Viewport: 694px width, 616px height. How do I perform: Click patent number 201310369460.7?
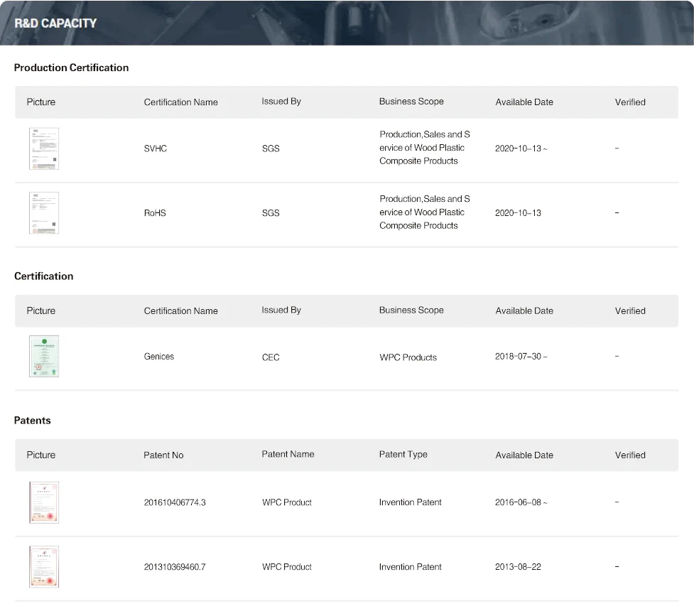point(175,567)
